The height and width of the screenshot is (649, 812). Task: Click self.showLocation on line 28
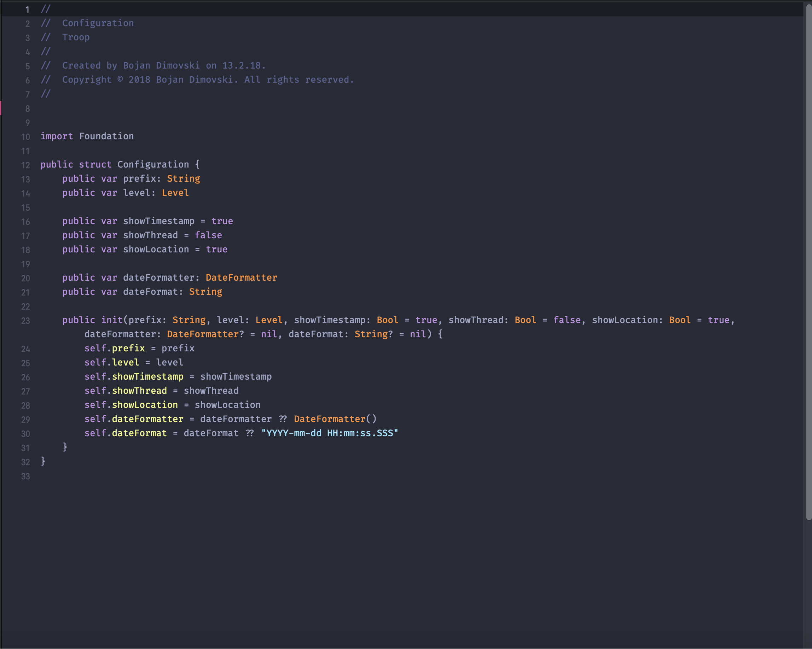click(131, 405)
